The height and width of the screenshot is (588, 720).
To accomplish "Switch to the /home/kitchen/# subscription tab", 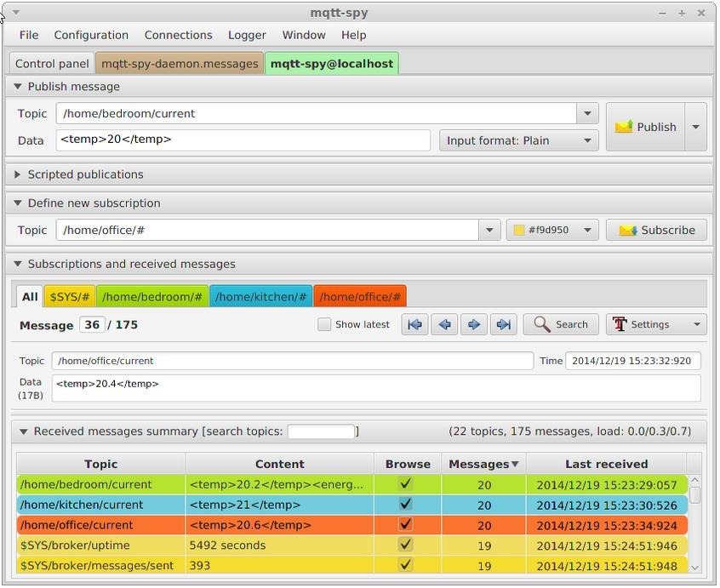I will tap(260, 296).
